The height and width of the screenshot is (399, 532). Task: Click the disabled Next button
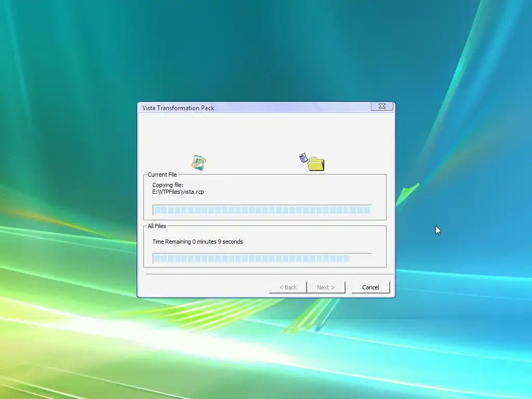(326, 287)
